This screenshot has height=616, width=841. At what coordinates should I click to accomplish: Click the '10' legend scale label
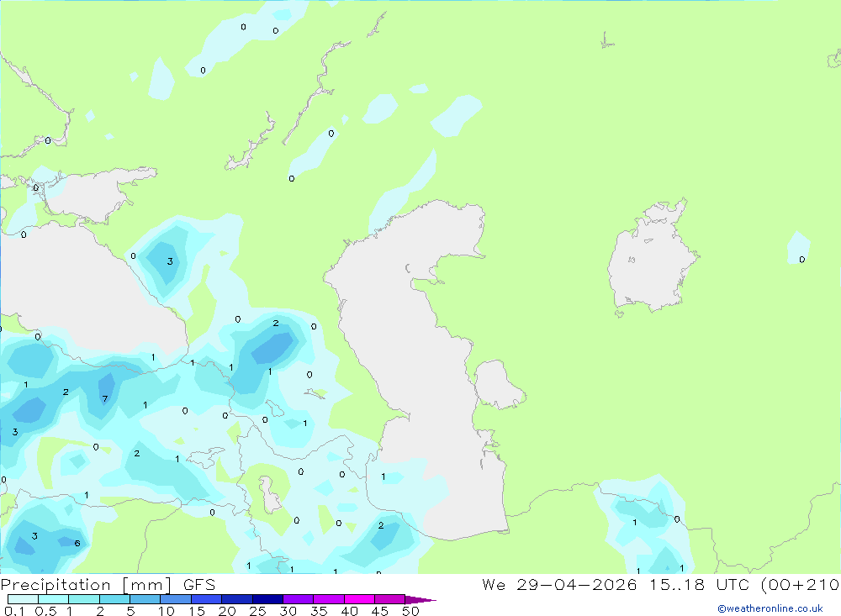(167, 611)
